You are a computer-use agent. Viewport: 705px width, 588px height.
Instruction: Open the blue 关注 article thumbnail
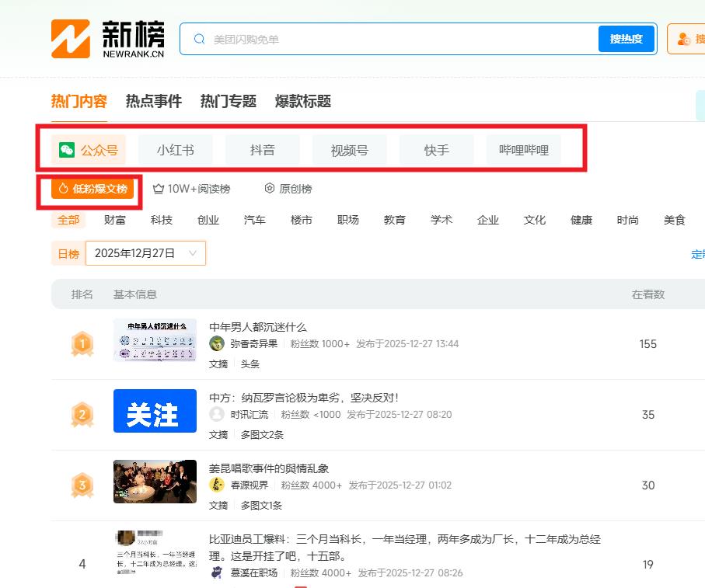155,411
